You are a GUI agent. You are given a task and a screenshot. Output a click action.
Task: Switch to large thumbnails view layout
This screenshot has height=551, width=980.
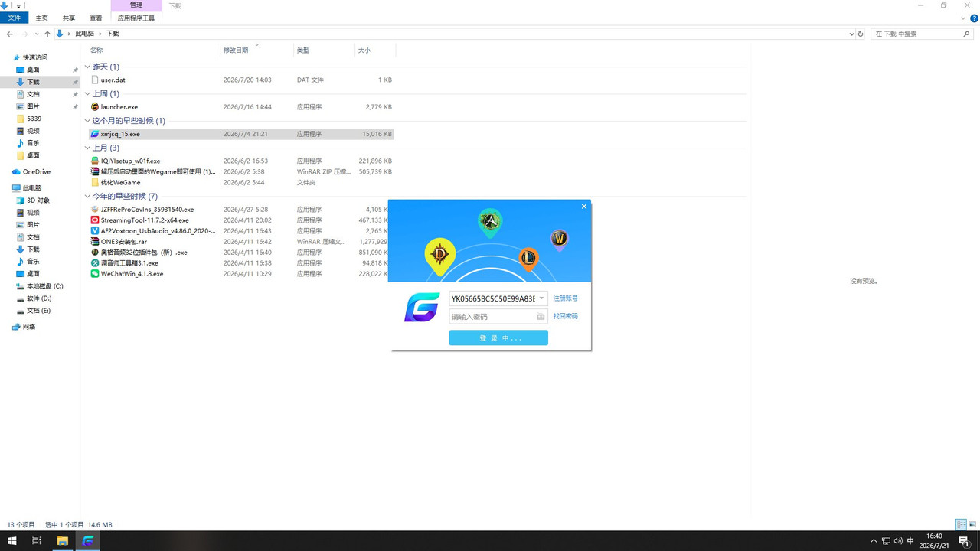point(972,524)
